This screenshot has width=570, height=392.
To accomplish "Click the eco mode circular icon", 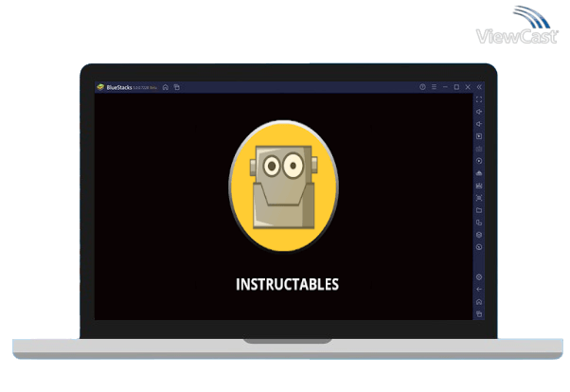I will [479, 247].
